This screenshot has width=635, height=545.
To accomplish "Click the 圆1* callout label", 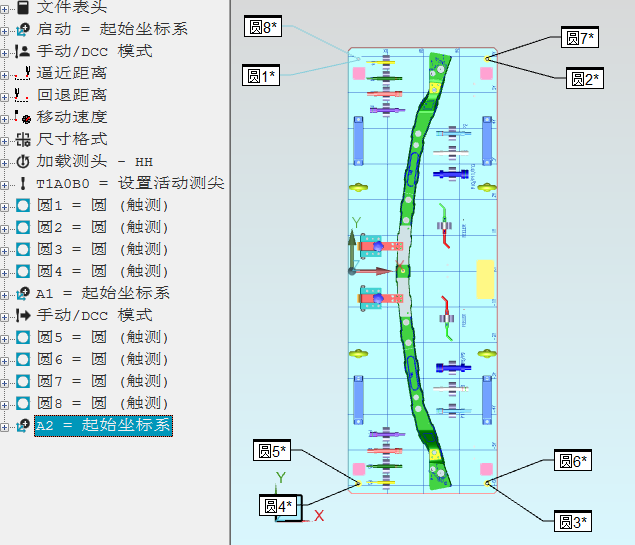I will coord(262,75).
